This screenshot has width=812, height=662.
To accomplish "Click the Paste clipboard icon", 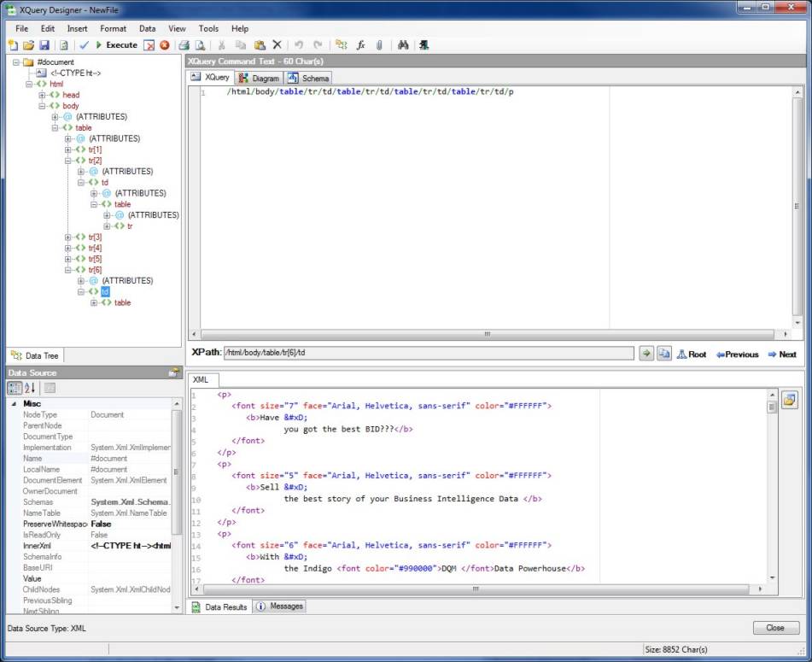I will tap(260, 45).
